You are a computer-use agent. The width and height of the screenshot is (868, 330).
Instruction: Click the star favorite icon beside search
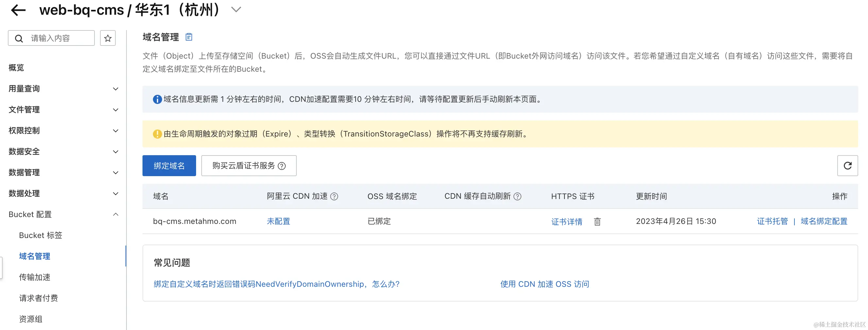108,38
